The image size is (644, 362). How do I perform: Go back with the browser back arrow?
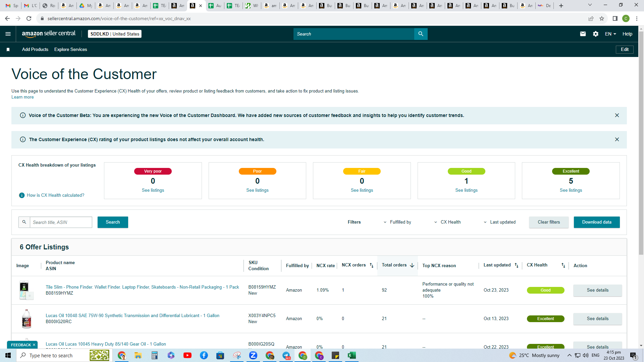pos(7,18)
